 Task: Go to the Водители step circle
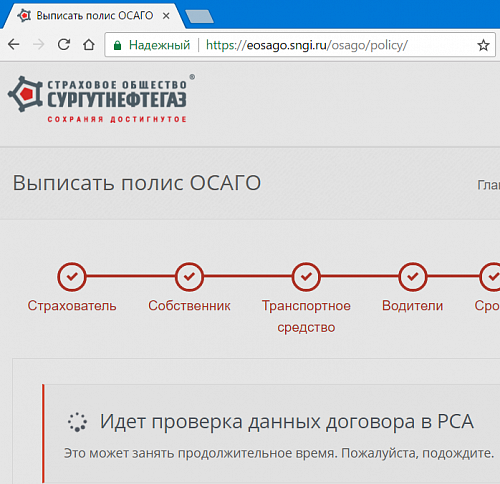pos(413,277)
